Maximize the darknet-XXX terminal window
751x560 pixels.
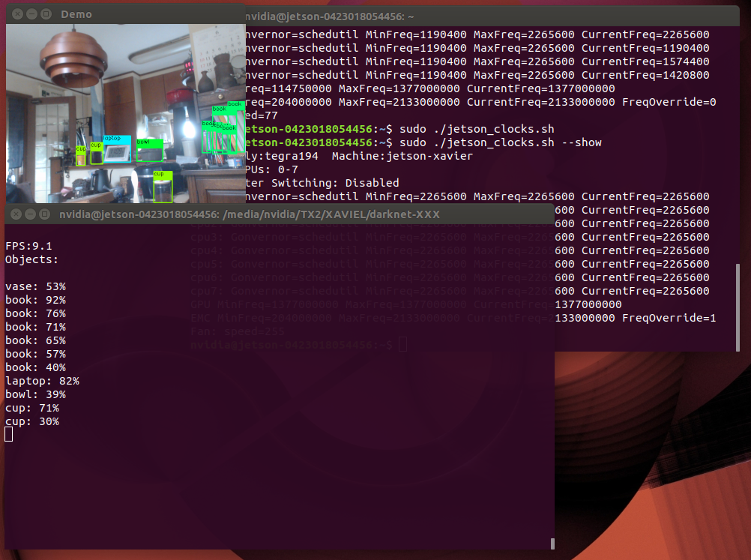[44, 214]
